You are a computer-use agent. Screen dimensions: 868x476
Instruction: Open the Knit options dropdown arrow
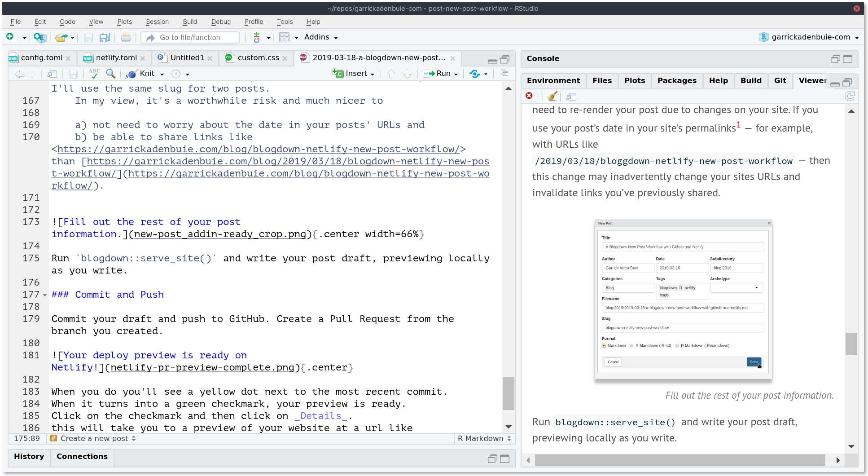(x=162, y=74)
